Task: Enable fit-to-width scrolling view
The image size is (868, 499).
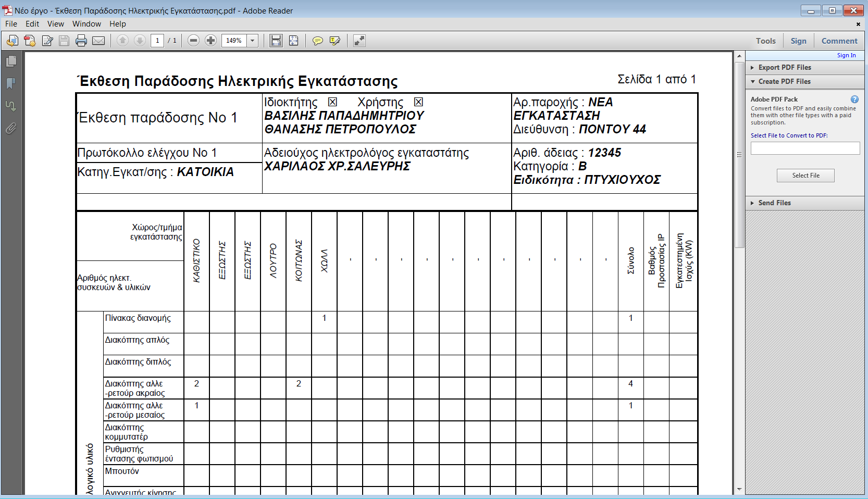Action: point(276,41)
